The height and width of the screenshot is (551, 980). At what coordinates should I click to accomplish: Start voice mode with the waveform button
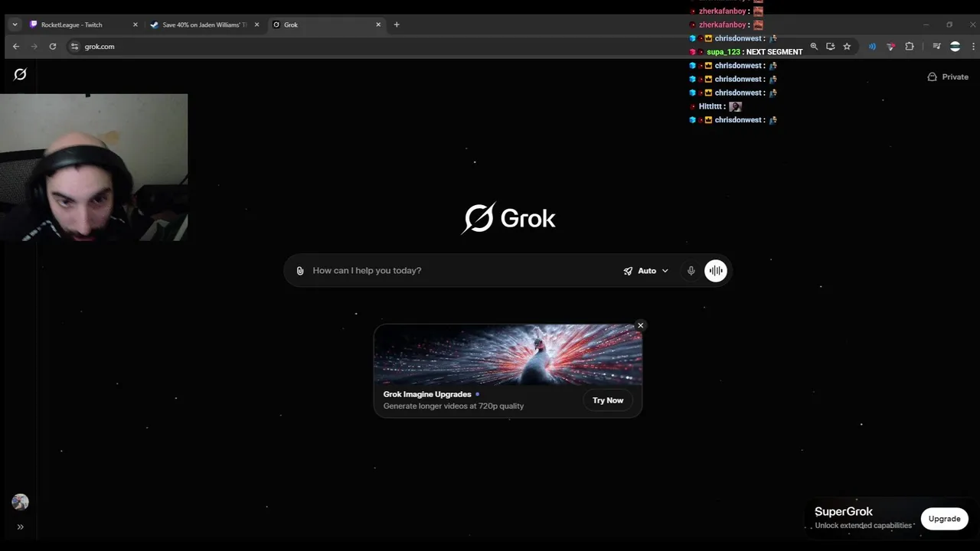pyautogui.click(x=716, y=271)
